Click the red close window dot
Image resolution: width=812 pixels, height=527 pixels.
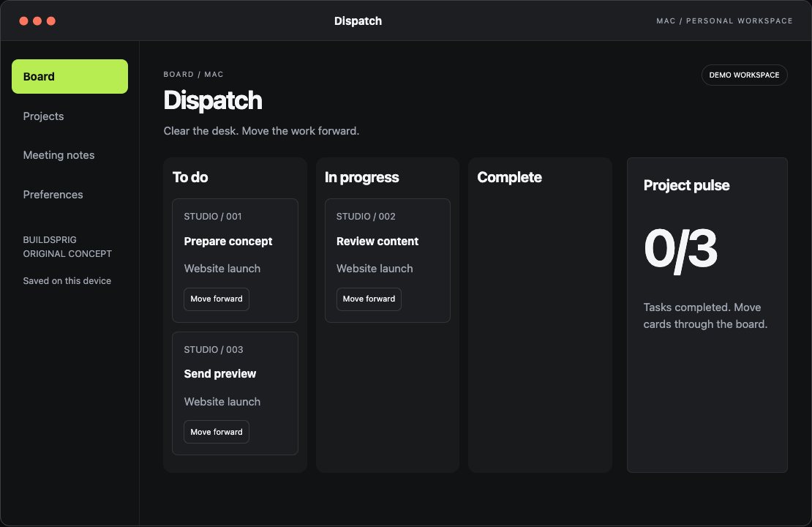click(24, 20)
